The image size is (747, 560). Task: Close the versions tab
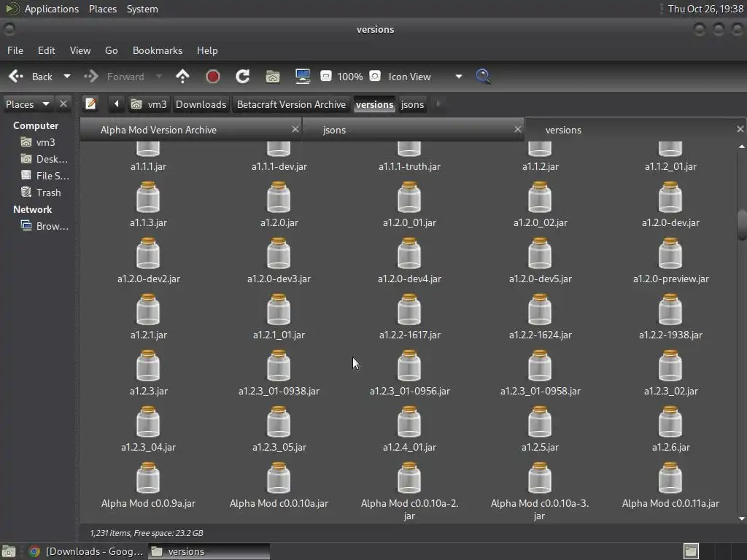[740, 129]
